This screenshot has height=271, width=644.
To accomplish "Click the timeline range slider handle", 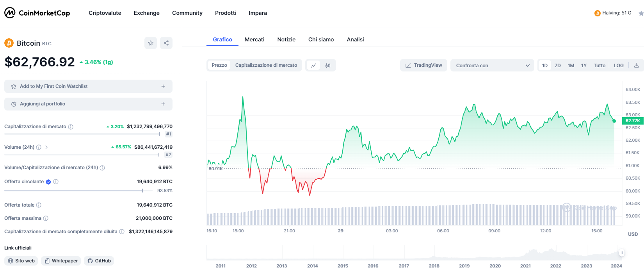I will pos(622,253).
